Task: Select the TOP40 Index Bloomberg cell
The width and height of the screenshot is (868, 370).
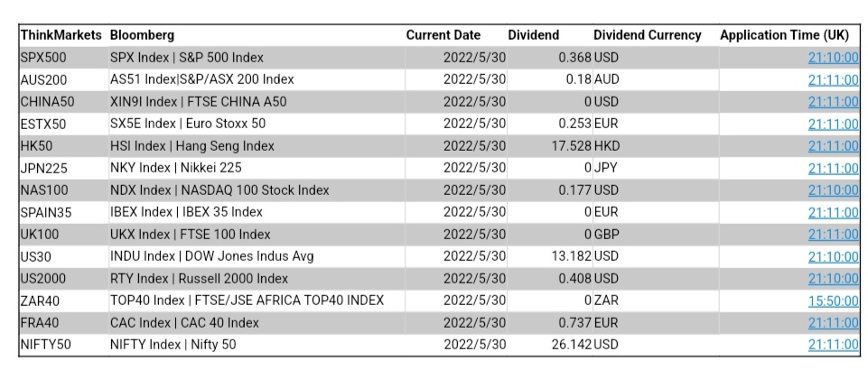Action: (x=247, y=301)
